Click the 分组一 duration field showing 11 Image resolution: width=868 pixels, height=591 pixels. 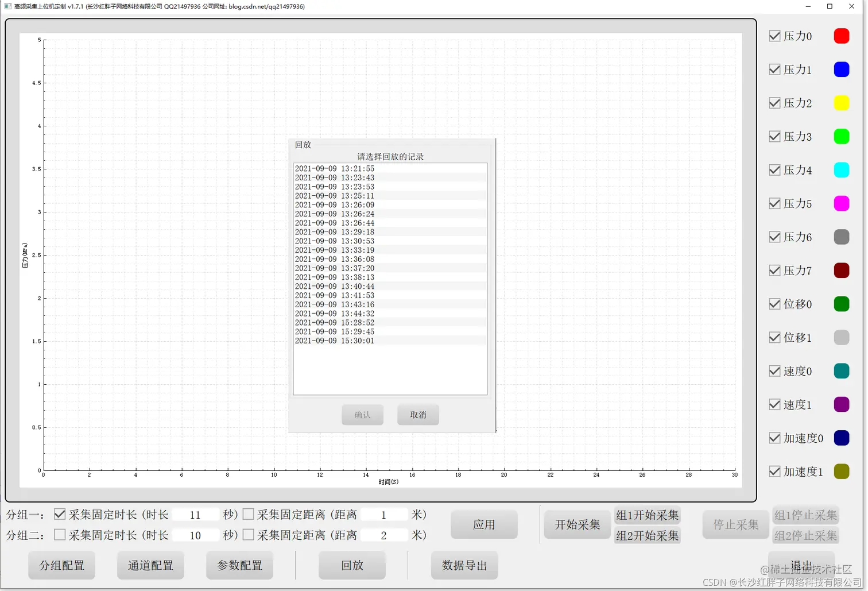coord(195,515)
